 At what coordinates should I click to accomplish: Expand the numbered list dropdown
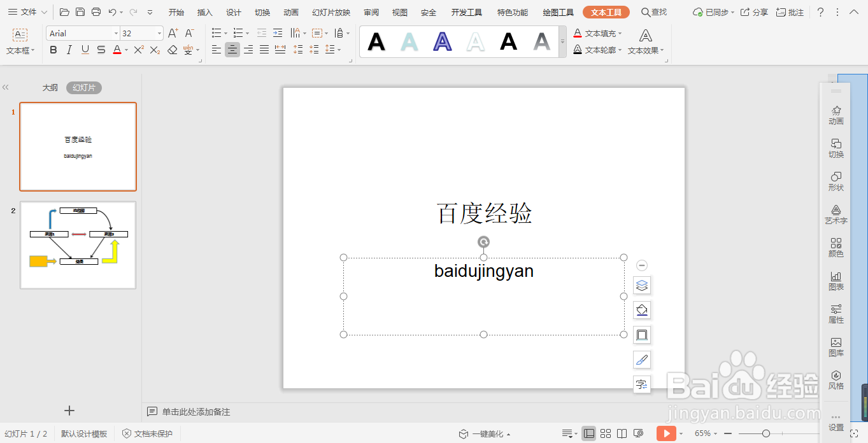[248, 33]
